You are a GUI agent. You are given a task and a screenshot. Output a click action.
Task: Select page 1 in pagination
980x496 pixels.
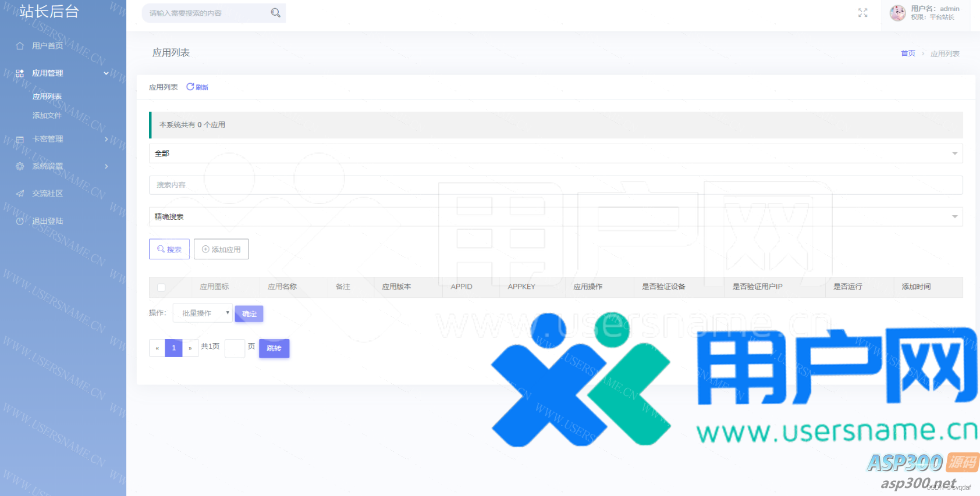(x=174, y=348)
